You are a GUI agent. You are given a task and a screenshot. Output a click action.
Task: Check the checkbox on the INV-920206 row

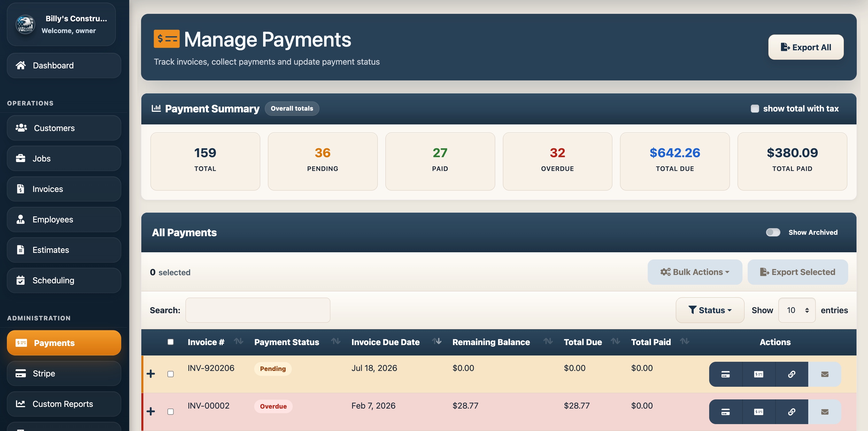pos(171,374)
